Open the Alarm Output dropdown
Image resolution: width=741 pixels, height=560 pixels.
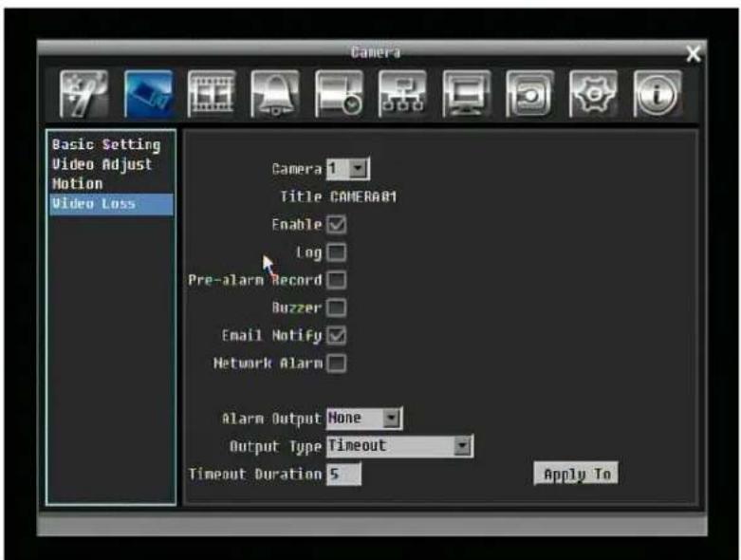pos(364,419)
